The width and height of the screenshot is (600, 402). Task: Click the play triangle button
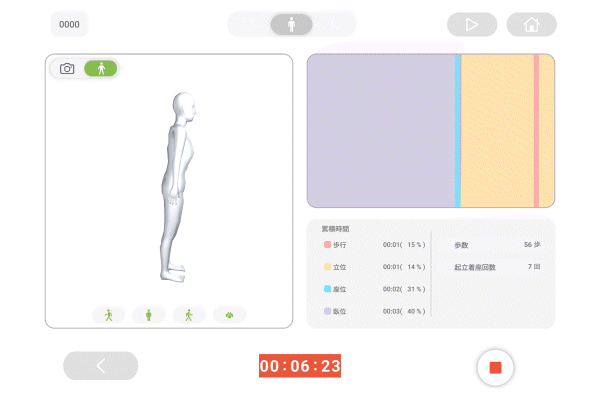[x=472, y=24]
